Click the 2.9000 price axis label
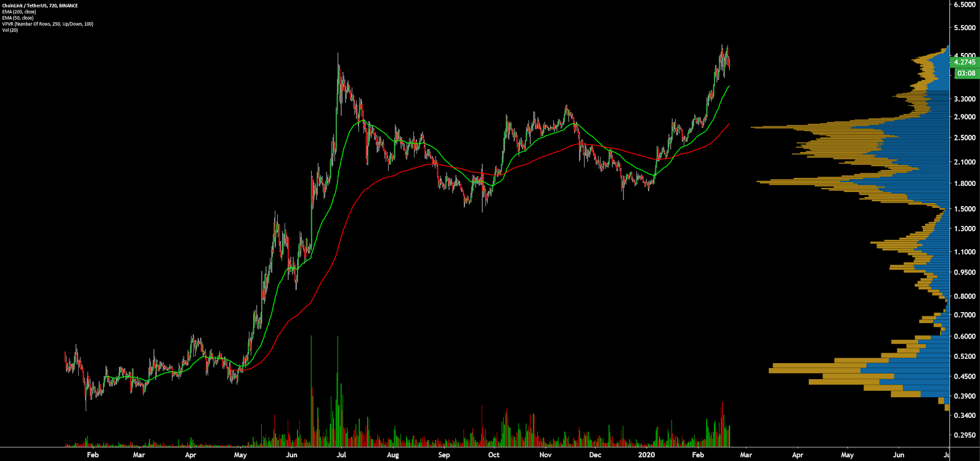The height and width of the screenshot is (461, 980). pos(965,117)
